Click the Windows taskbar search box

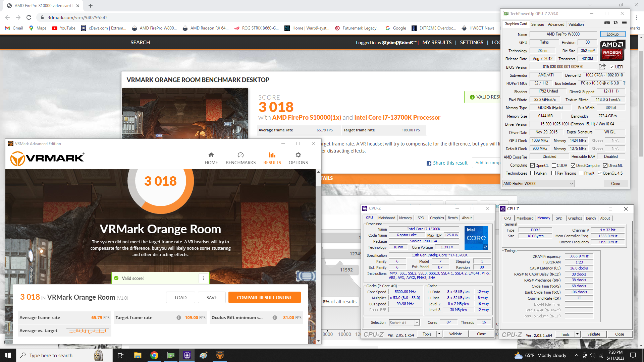tap(64, 355)
